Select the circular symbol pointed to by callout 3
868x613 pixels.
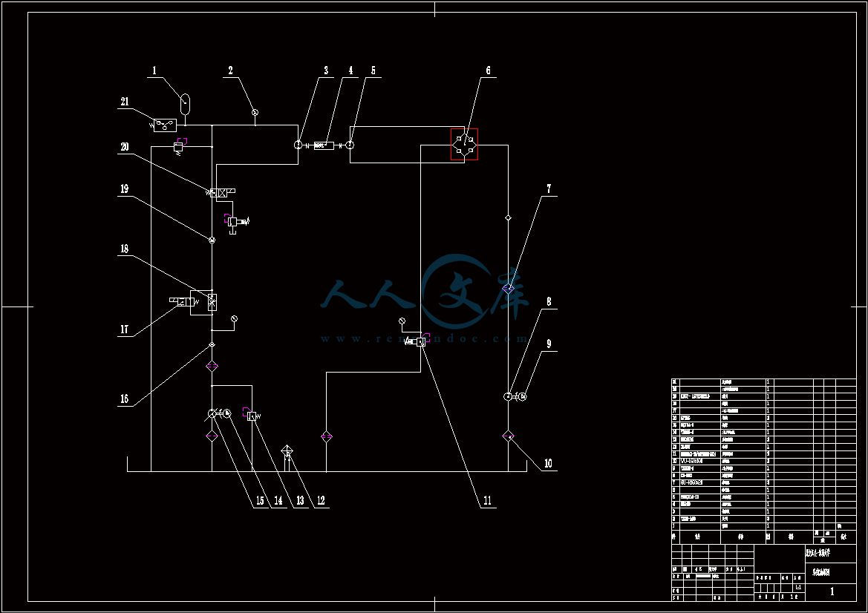click(298, 145)
